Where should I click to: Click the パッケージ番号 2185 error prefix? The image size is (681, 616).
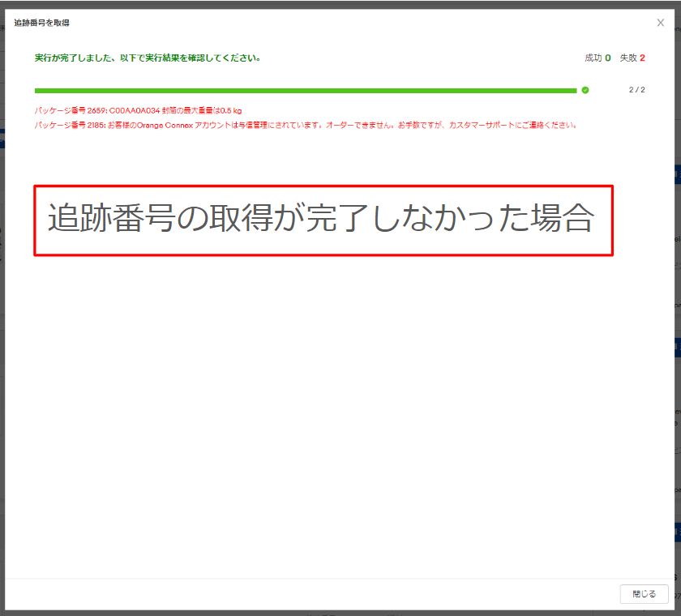70,126
